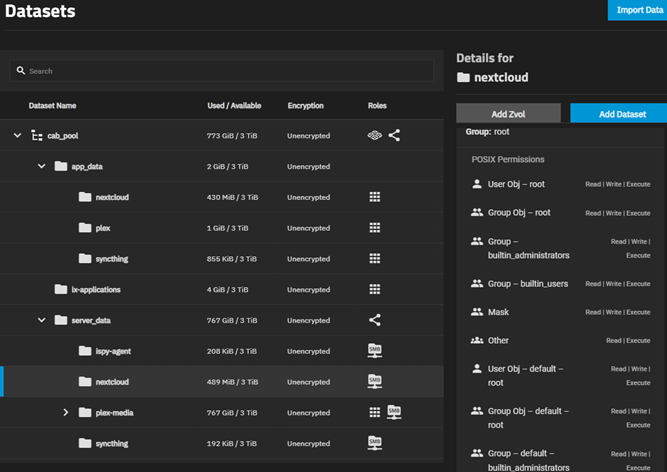Click Read | Execute permissions for Other
This screenshot has width=667, height=472.
[628, 341]
